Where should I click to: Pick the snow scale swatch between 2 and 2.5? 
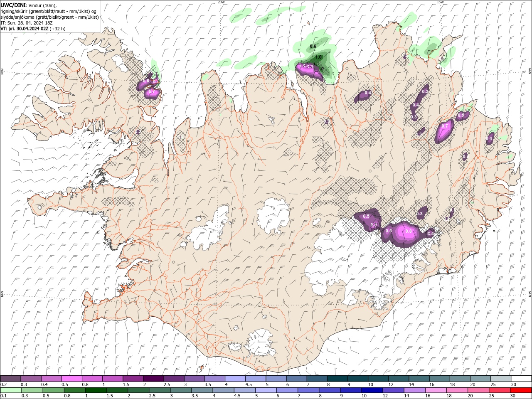click(153, 379)
